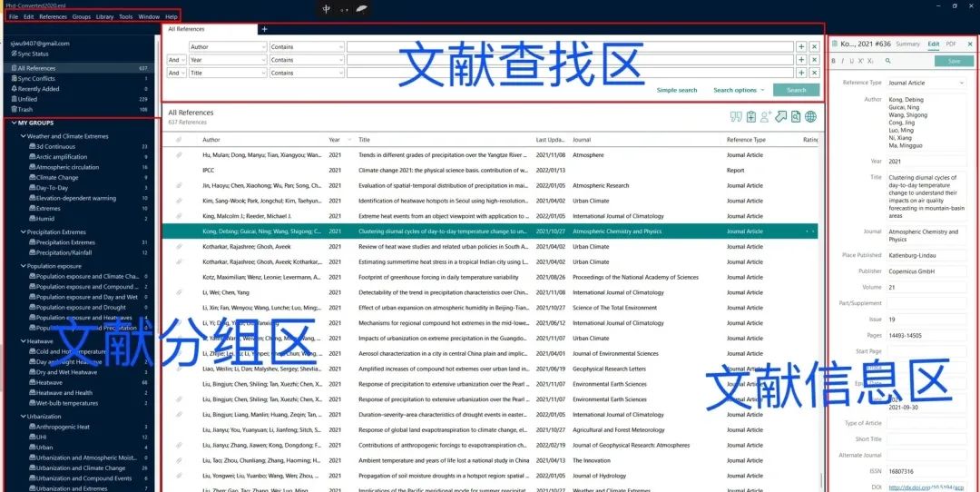Click the Volume field showing 21

coord(926,288)
